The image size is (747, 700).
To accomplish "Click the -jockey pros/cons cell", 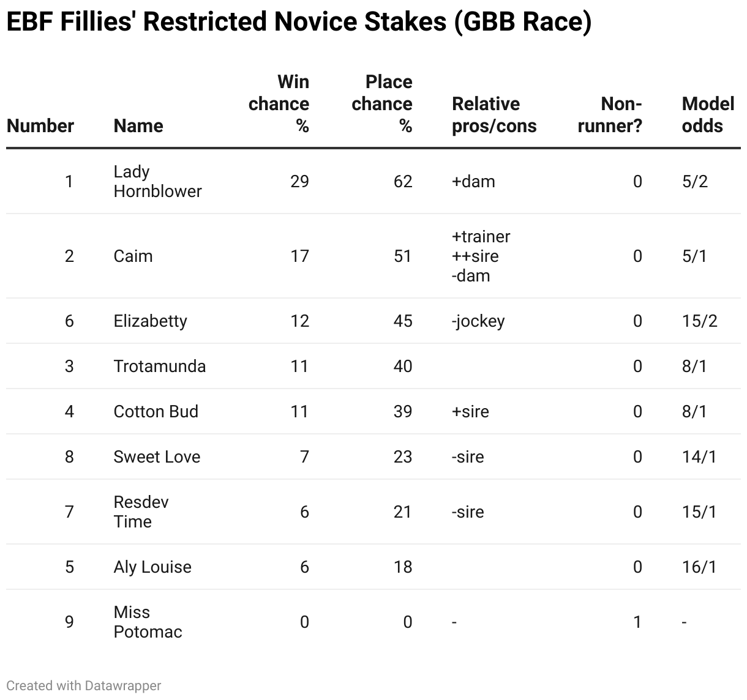I will (x=478, y=321).
